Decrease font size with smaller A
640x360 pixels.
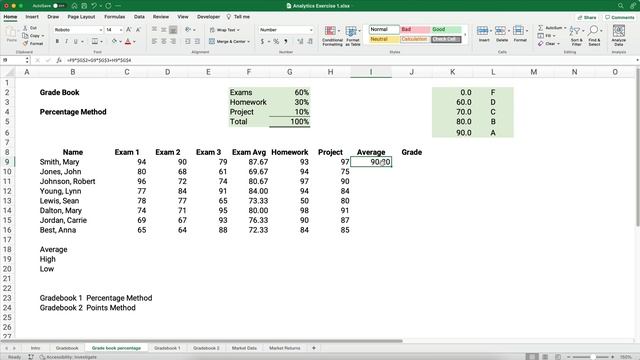click(138, 30)
